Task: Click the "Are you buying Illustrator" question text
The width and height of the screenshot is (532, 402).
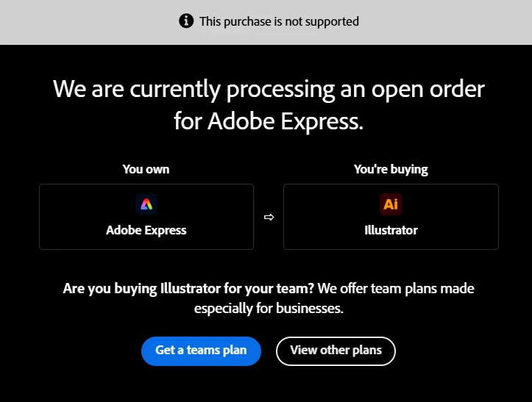Action: (188, 289)
